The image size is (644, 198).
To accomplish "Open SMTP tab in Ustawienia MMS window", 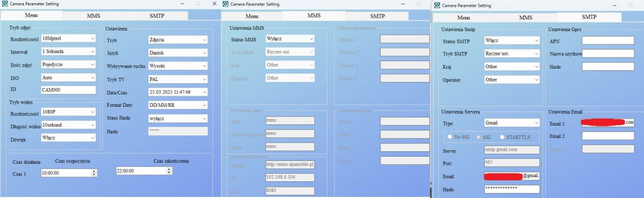I will point(377,17).
